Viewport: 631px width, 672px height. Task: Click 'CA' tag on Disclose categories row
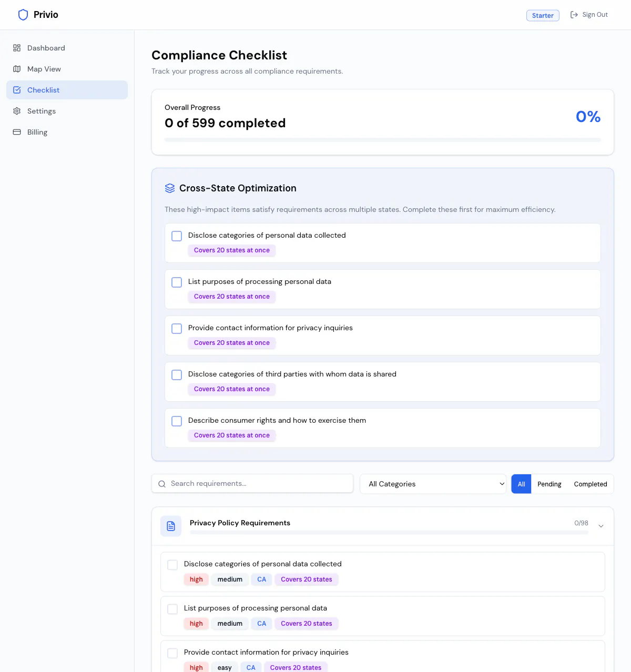tap(262, 579)
